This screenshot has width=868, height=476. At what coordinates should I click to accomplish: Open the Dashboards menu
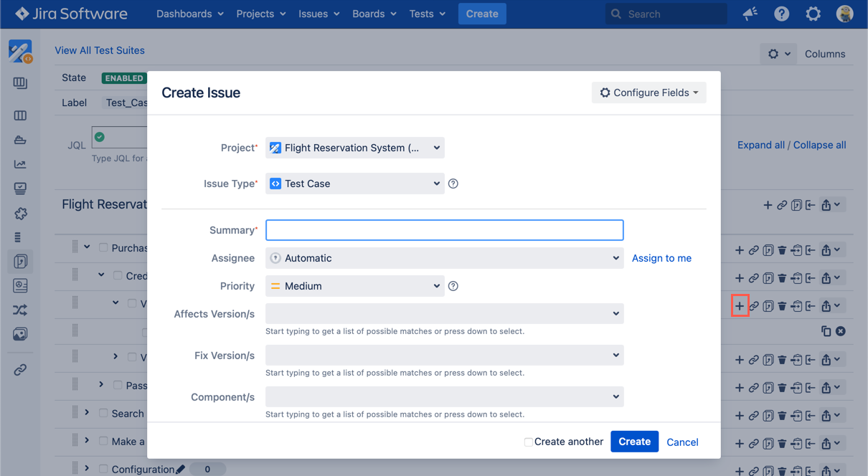coord(189,14)
